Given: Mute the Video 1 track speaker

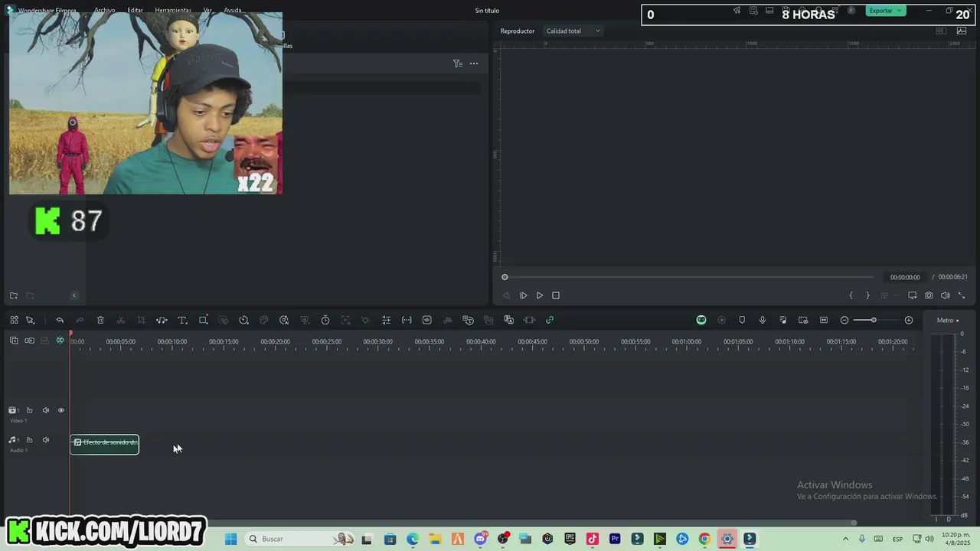Looking at the screenshot, I should pos(46,410).
